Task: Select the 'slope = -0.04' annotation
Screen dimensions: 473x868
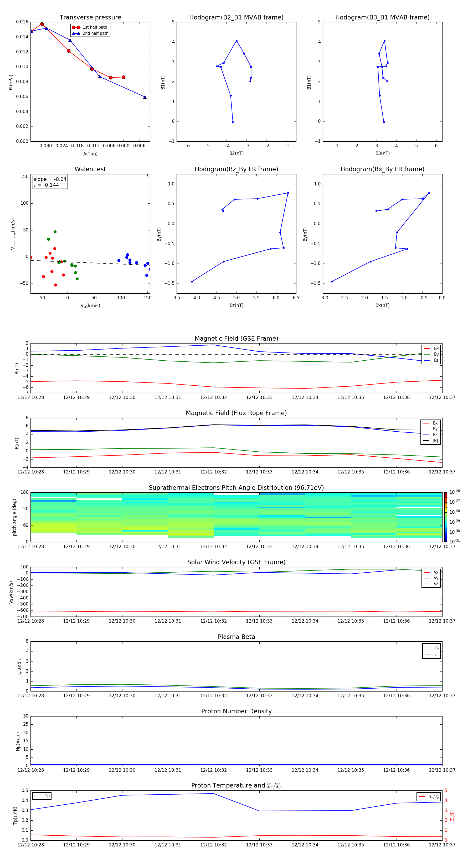Action: [50, 179]
